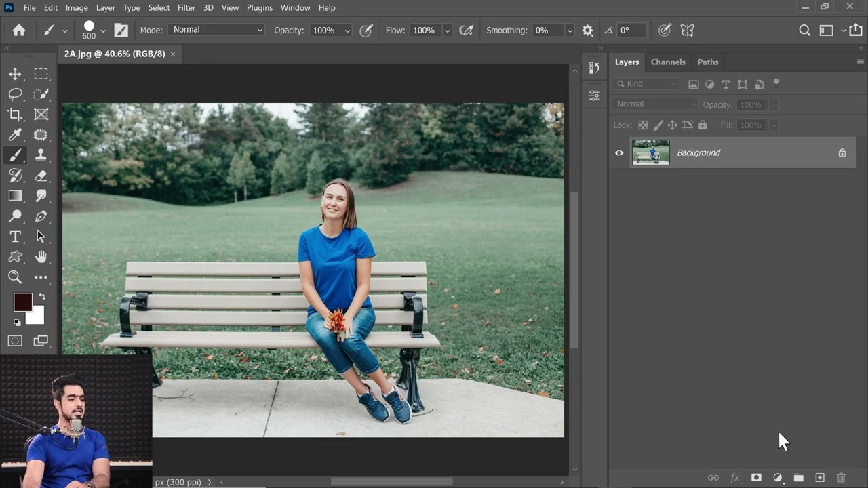
Task: Open smoothing options gear icon
Action: (587, 30)
